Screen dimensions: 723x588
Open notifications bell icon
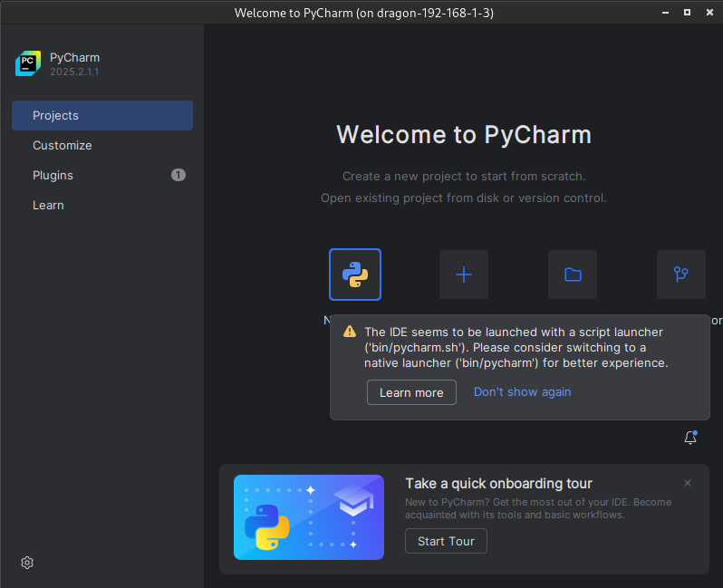pyautogui.click(x=690, y=438)
